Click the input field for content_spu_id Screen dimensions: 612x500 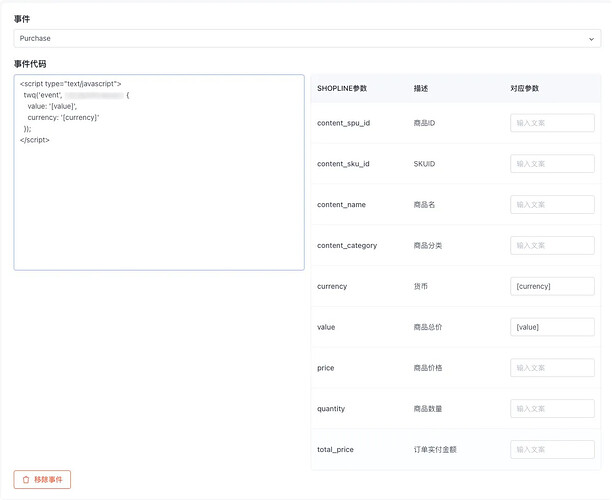[x=552, y=123]
